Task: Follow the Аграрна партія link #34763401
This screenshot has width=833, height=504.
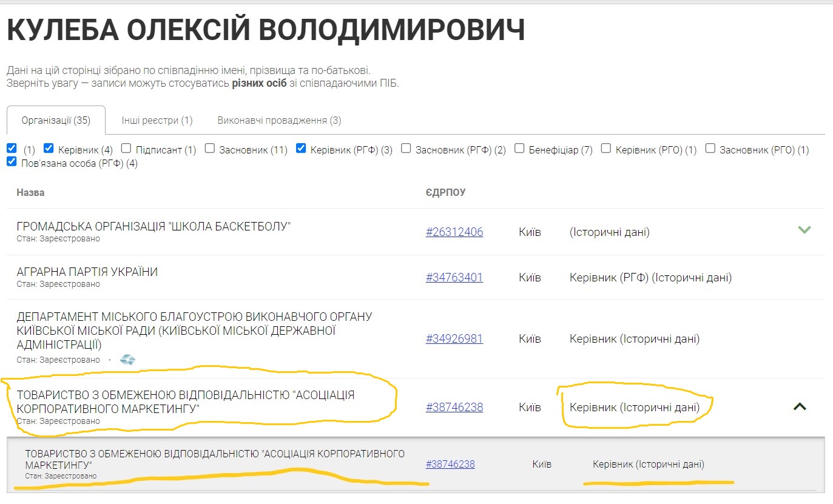Action: [x=454, y=278]
